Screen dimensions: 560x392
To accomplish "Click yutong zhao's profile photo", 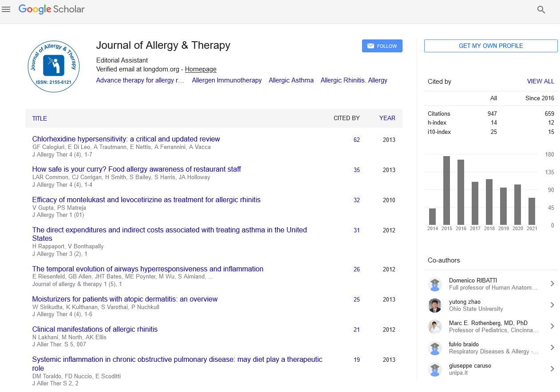I will click(435, 305).
